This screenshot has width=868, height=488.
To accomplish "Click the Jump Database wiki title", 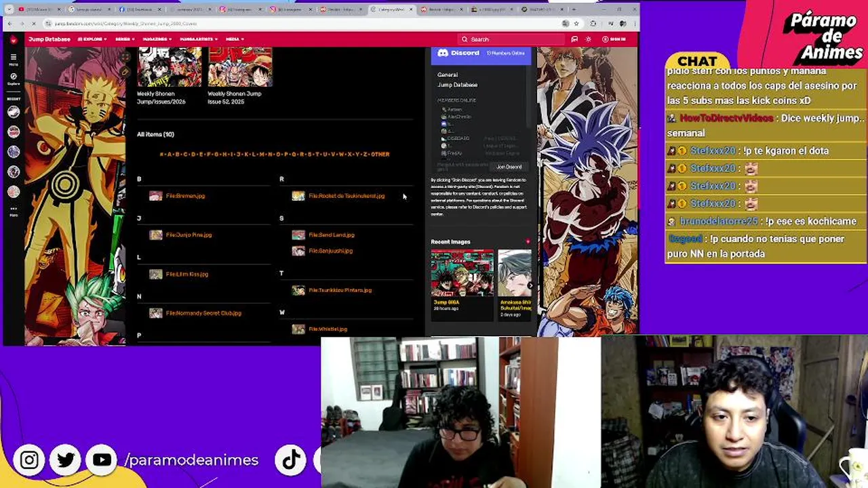I will [x=50, y=39].
